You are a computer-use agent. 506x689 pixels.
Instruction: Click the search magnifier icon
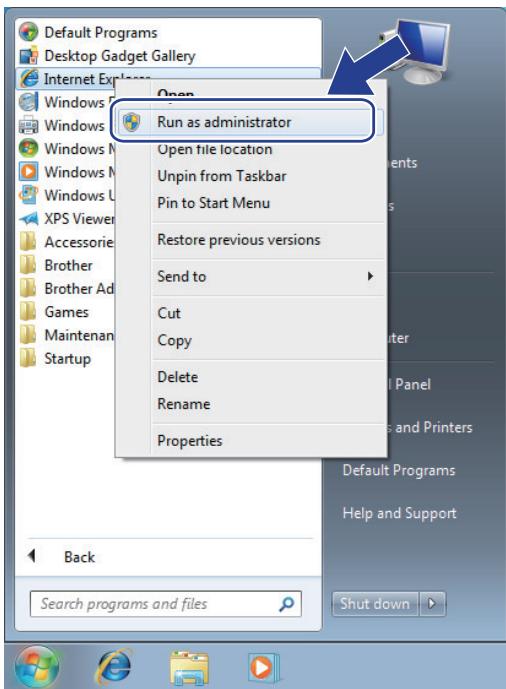[286, 604]
